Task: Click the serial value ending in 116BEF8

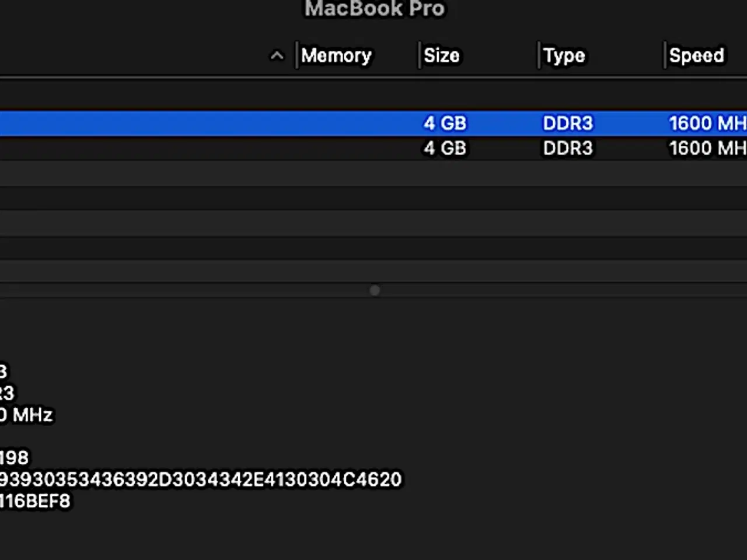Action: [x=35, y=501]
